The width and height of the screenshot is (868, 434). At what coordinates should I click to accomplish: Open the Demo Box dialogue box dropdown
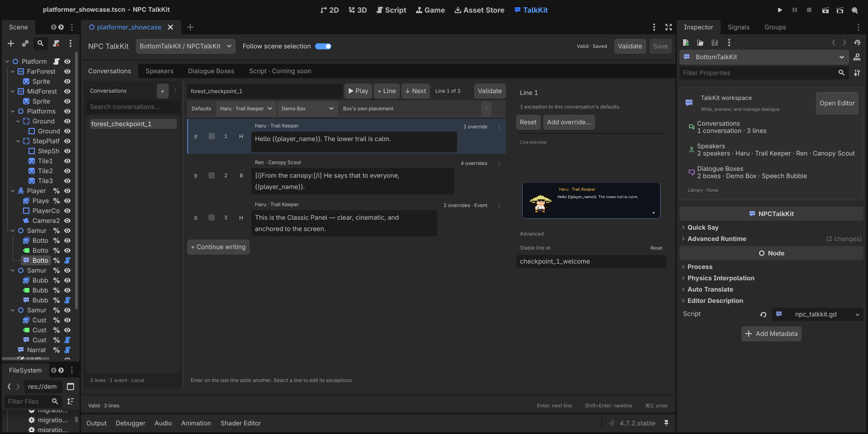coord(307,108)
